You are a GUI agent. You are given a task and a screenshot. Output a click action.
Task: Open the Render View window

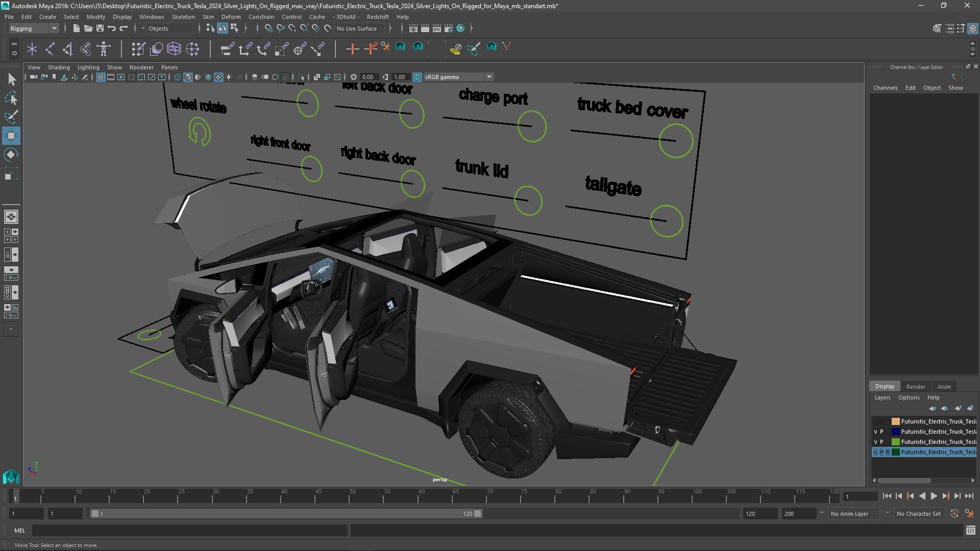(x=413, y=29)
